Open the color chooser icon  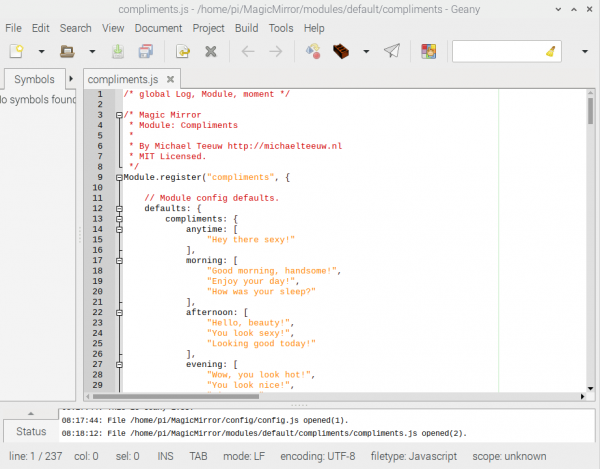[x=429, y=51]
